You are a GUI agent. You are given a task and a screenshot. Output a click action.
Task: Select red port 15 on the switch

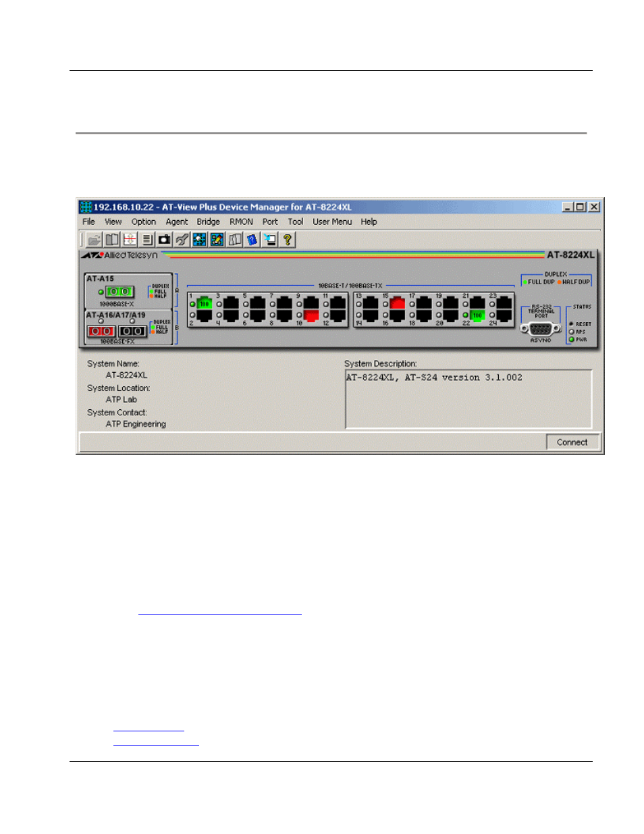point(397,303)
